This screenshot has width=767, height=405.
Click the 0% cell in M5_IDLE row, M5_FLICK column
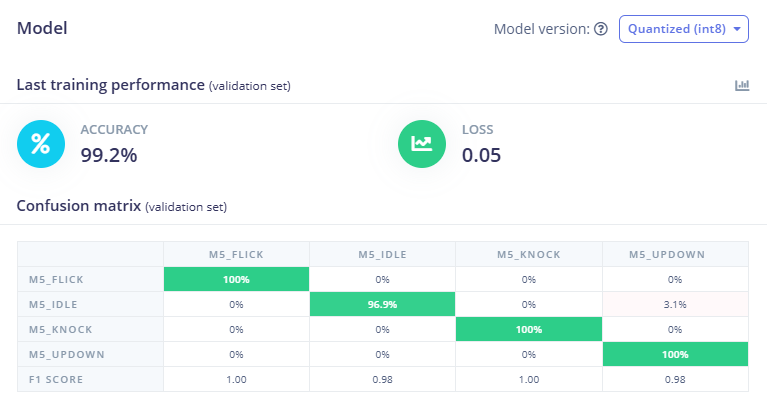(x=236, y=304)
